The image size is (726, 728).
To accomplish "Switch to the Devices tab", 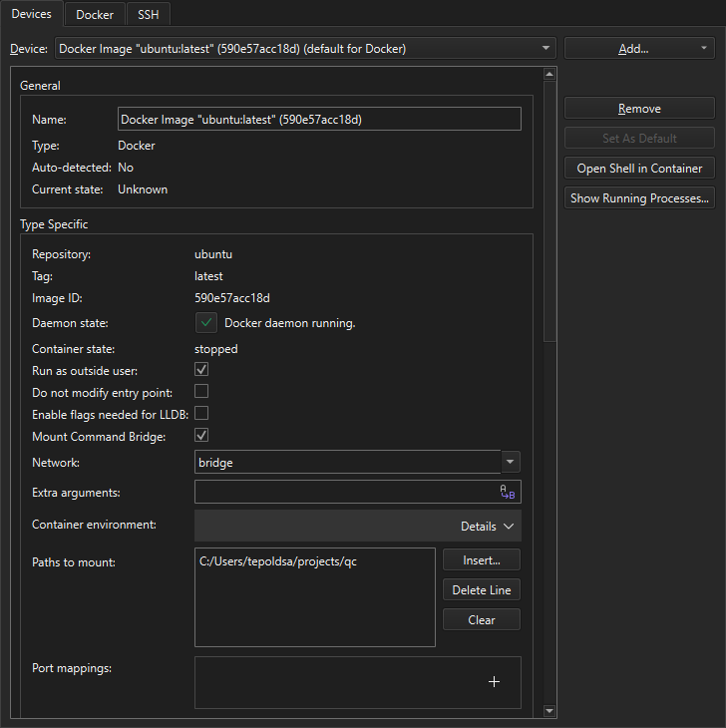I will 32,14.
